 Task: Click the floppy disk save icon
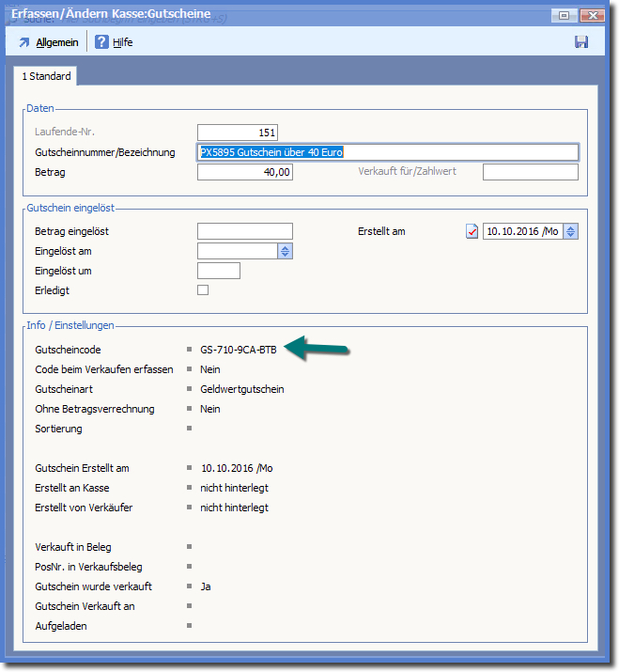tap(581, 42)
